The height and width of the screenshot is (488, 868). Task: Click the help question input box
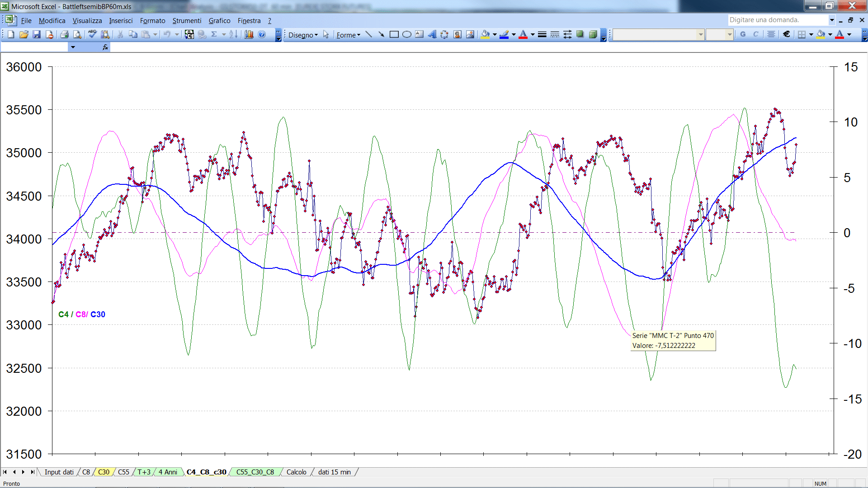(x=778, y=20)
